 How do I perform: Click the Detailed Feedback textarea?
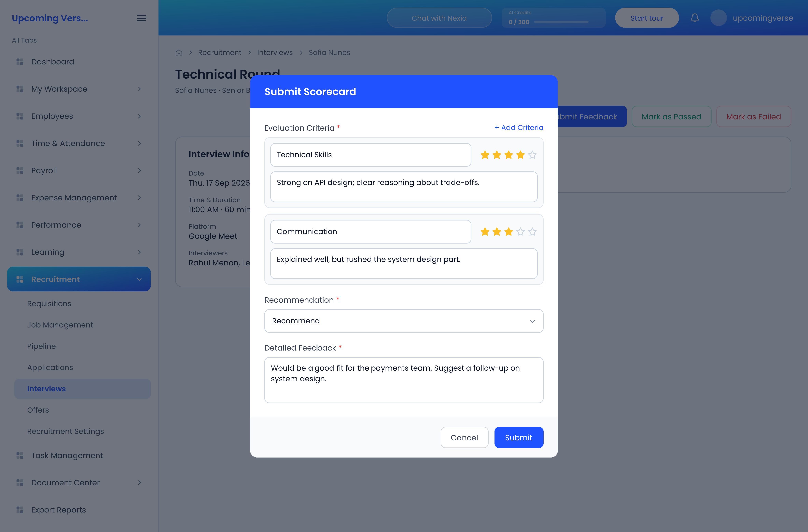pos(404,380)
